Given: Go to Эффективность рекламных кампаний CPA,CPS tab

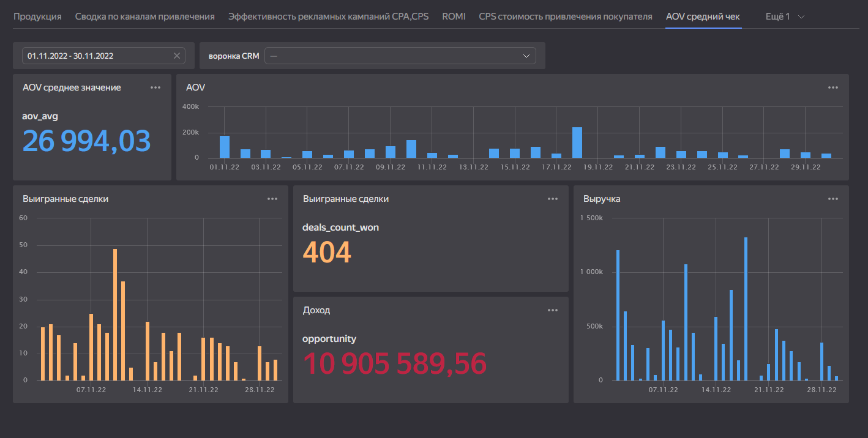Looking at the screenshot, I should click(x=328, y=17).
